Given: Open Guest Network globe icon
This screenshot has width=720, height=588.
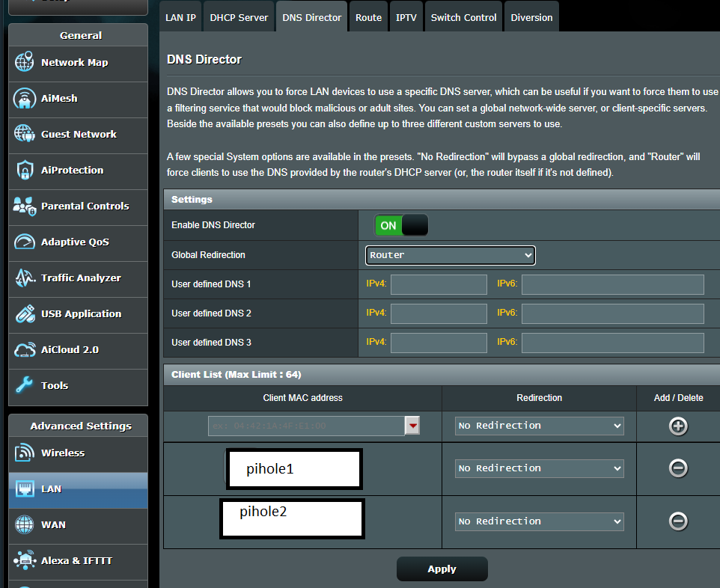Looking at the screenshot, I should [24, 134].
